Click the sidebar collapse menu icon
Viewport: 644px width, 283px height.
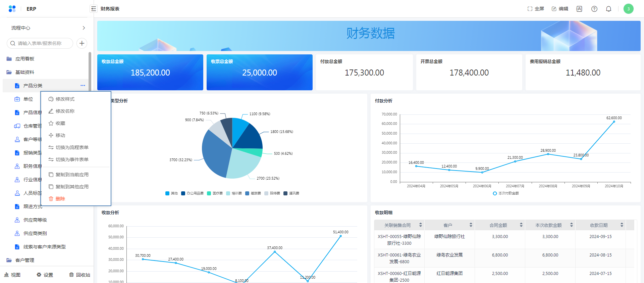point(94,9)
